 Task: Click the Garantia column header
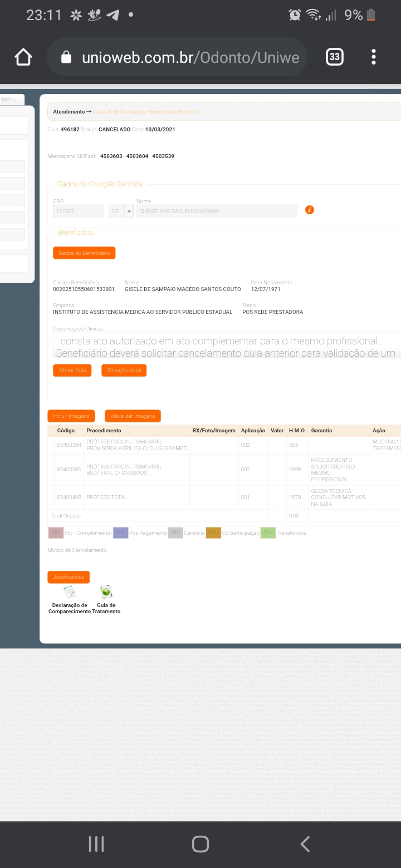(x=321, y=431)
